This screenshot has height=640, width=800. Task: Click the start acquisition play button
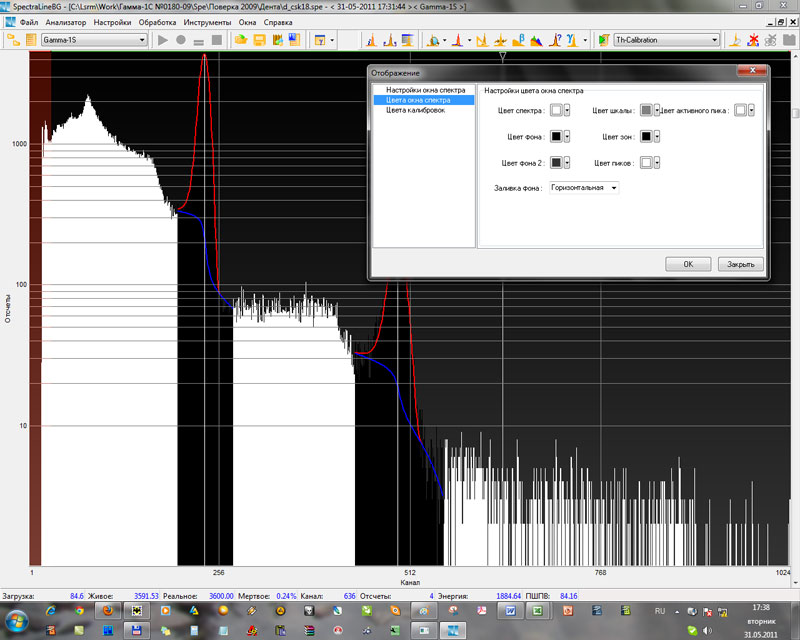(x=163, y=40)
